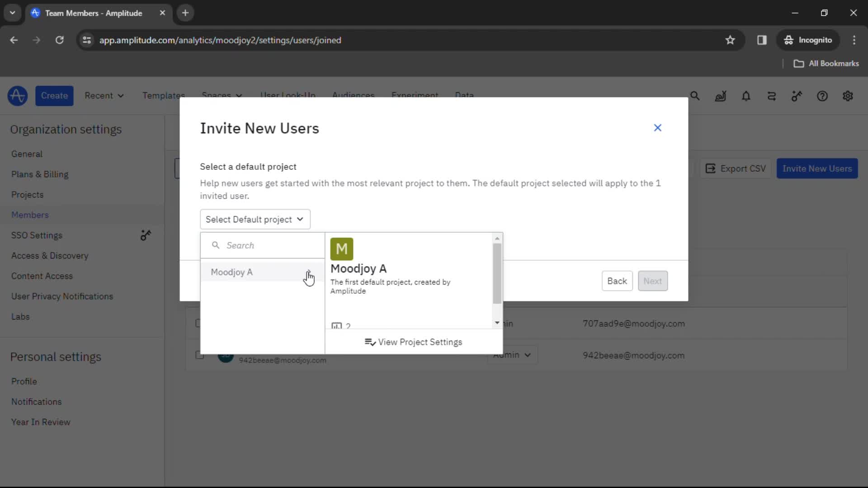Click the data flow icon in header
The width and height of the screenshot is (868, 488).
pyautogui.click(x=771, y=96)
